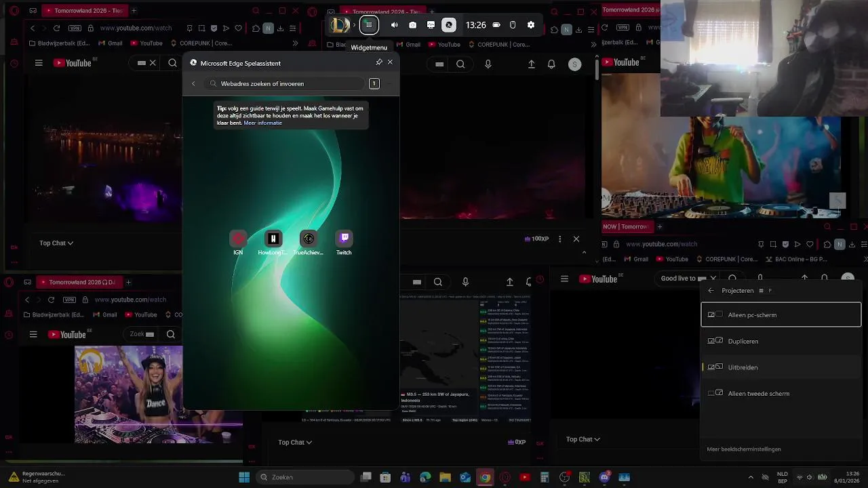868x488 pixels.
Task: Open a new tab beside NOW | Tomorrow tab
Action: (659, 226)
